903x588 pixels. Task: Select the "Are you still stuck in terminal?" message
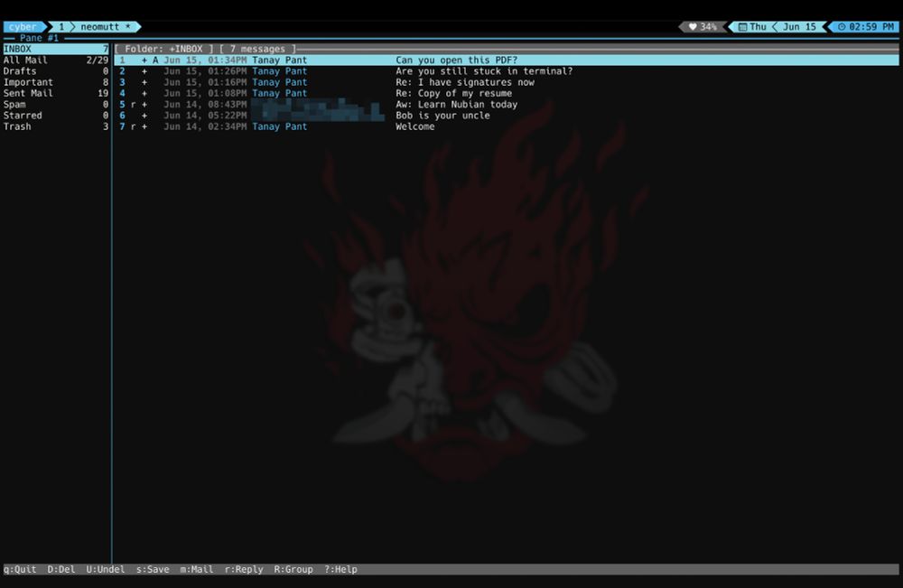(507, 71)
